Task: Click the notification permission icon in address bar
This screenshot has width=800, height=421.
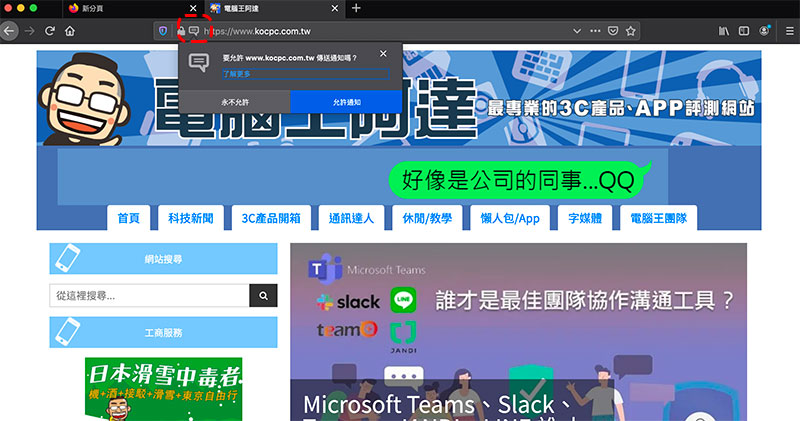Action: click(x=195, y=31)
